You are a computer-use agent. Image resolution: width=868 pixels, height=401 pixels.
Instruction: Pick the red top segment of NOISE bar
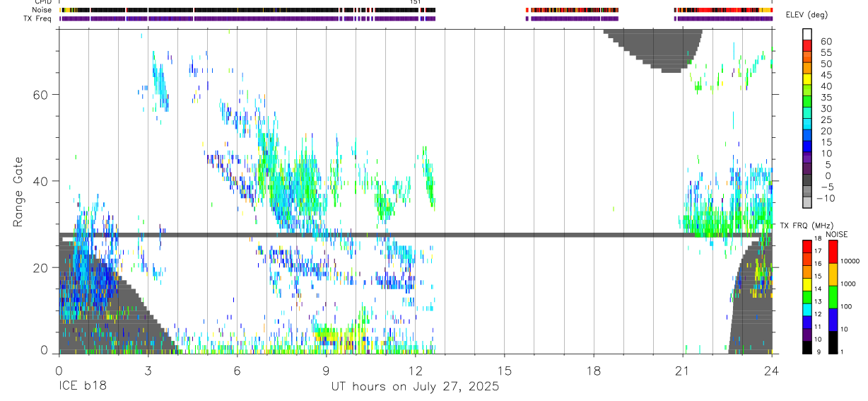(x=833, y=252)
